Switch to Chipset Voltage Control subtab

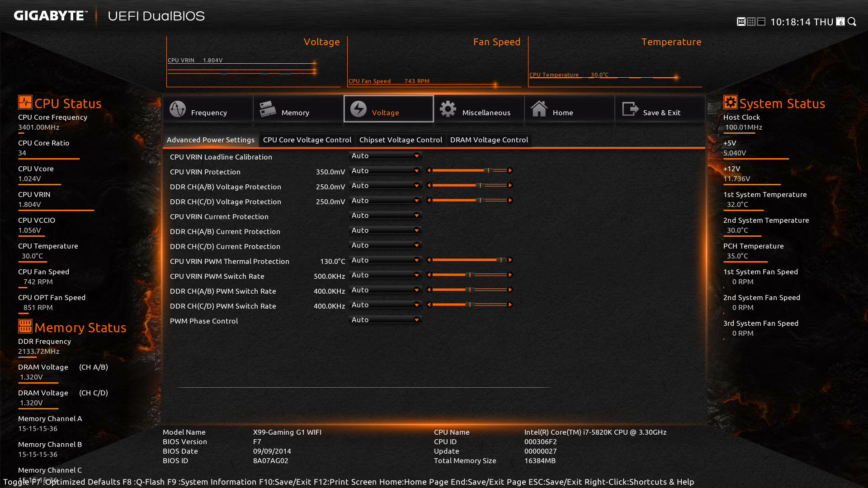(x=401, y=140)
